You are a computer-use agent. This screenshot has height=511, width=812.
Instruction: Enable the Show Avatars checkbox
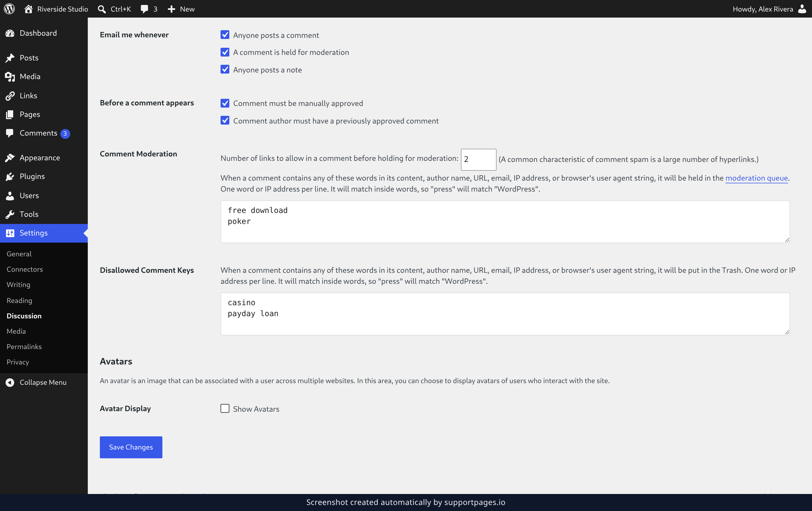225,408
